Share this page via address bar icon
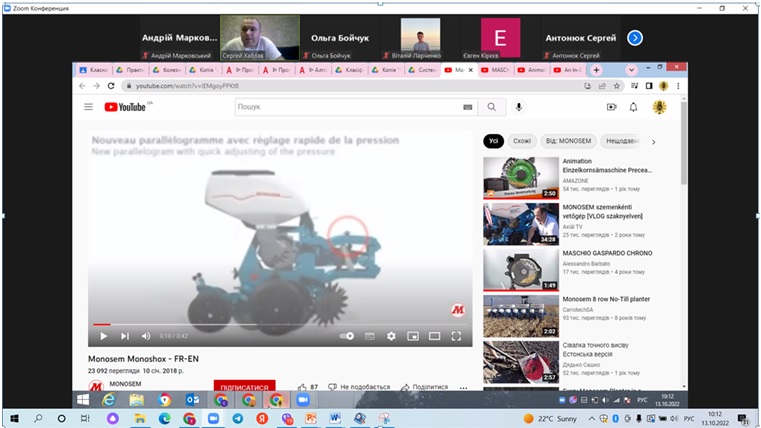 [602, 86]
